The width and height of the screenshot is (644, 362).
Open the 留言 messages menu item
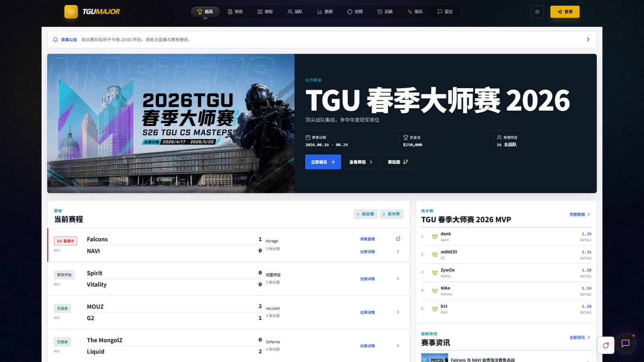tap(445, 12)
